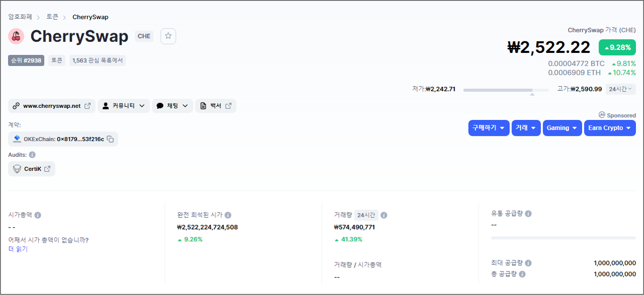Click the info icon next to Audits
The width and height of the screenshot is (644, 295).
coord(32,155)
